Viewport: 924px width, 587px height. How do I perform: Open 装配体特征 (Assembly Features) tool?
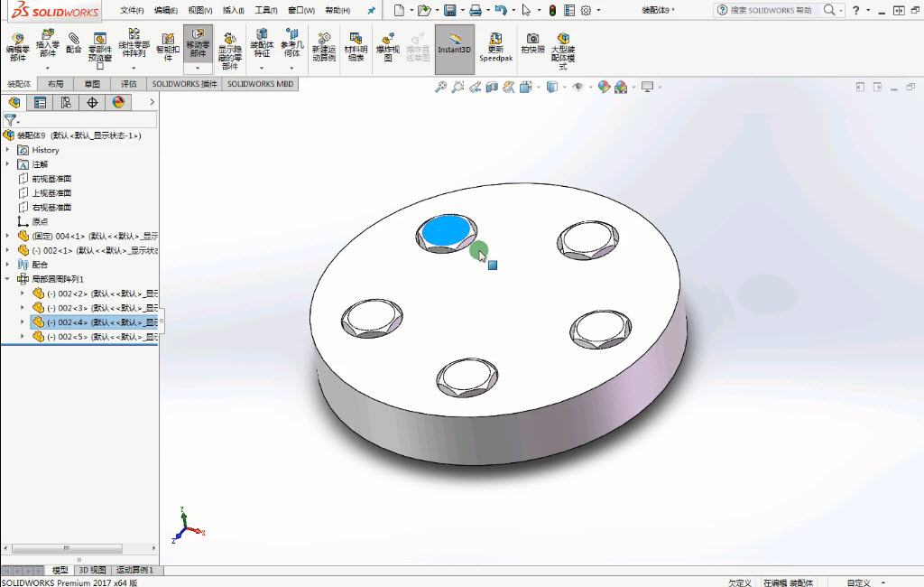[262, 43]
